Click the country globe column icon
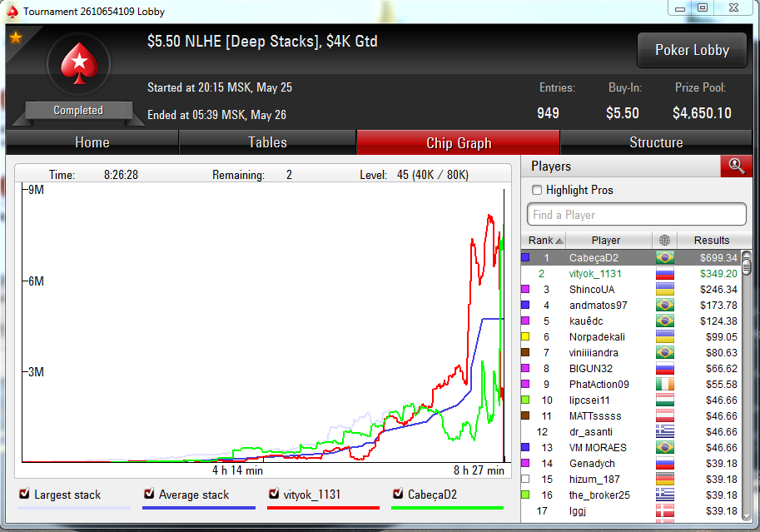The width and height of the screenshot is (760, 532). [664, 240]
